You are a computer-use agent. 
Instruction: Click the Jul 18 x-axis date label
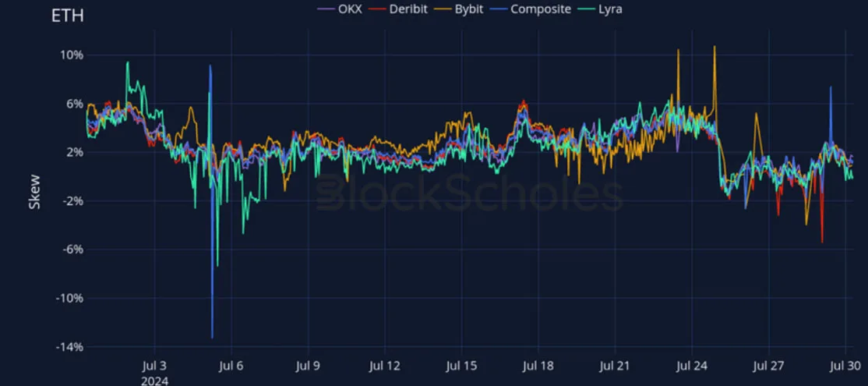coord(538,366)
